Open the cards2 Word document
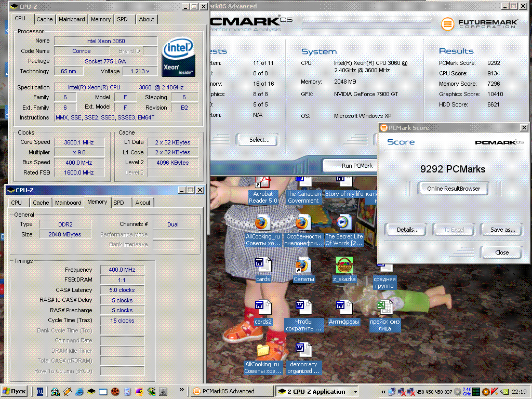This screenshot has height=399, width=532. (263, 312)
